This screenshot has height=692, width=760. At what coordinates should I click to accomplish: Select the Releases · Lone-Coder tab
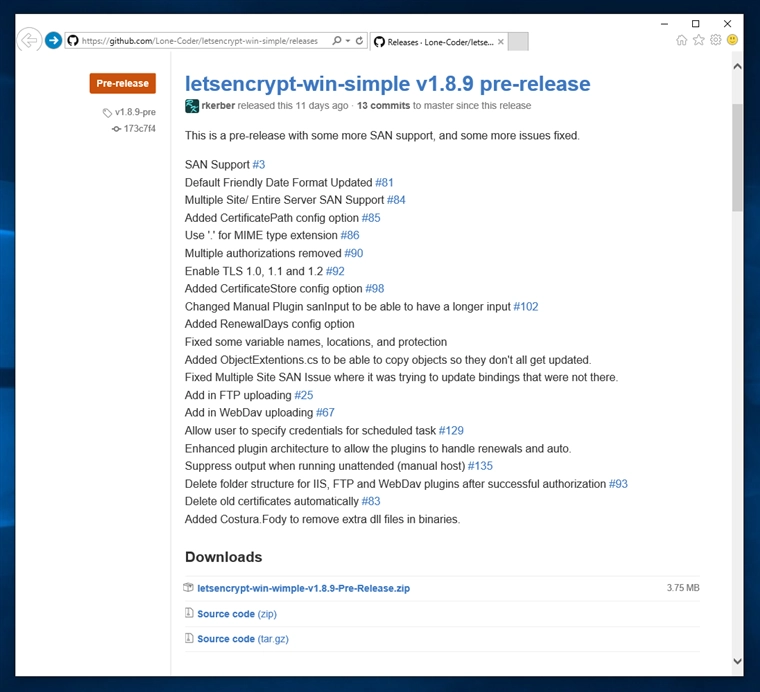(440, 42)
